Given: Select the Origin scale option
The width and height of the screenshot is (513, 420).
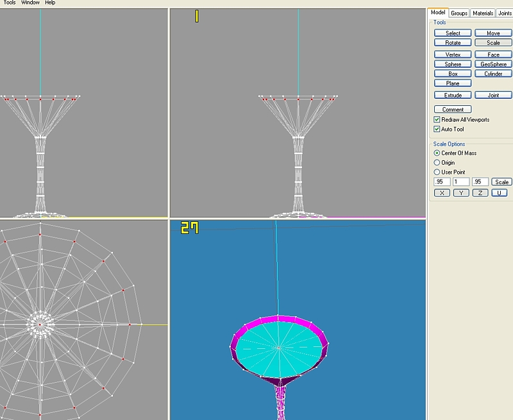Looking at the screenshot, I should point(437,163).
